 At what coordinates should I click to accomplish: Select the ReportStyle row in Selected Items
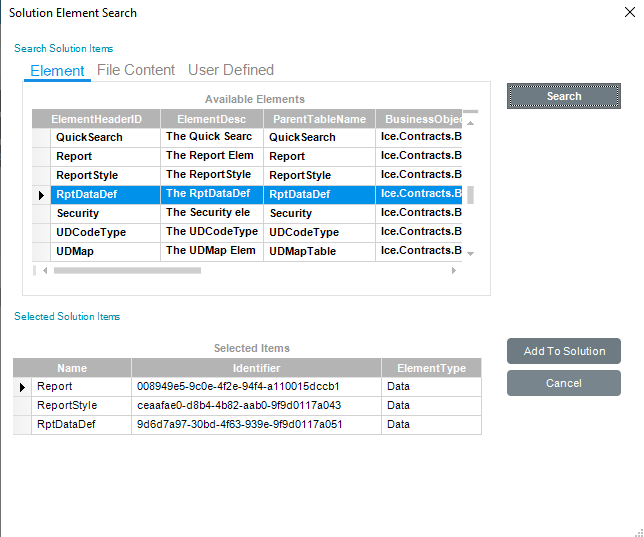[247, 406]
